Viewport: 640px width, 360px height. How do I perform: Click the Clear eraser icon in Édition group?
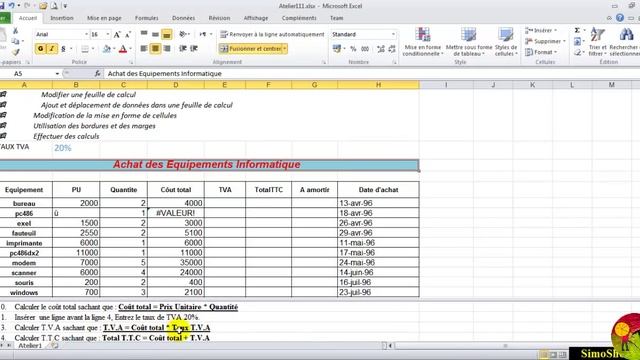pos(577,52)
